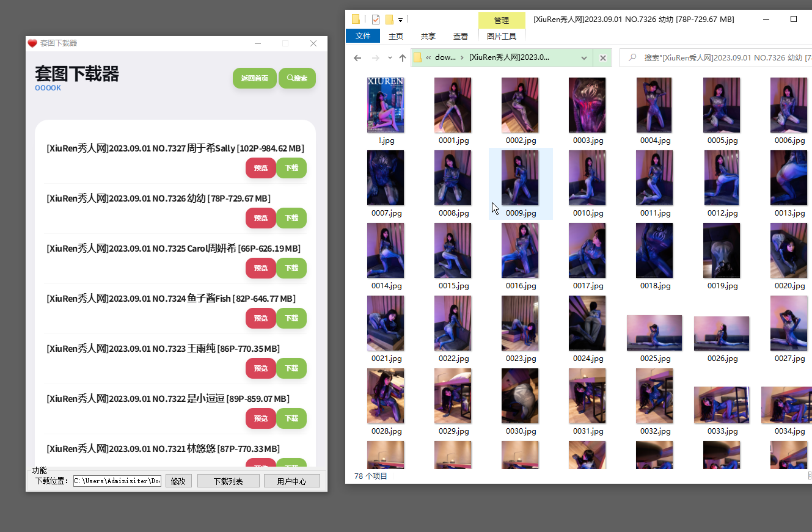Click the up-one-level arrow in Explorer

tap(402, 58)
